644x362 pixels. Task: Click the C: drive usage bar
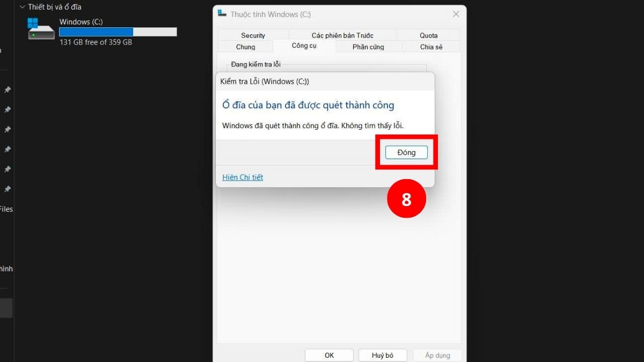pyautogui.click(x=118, y=32)
